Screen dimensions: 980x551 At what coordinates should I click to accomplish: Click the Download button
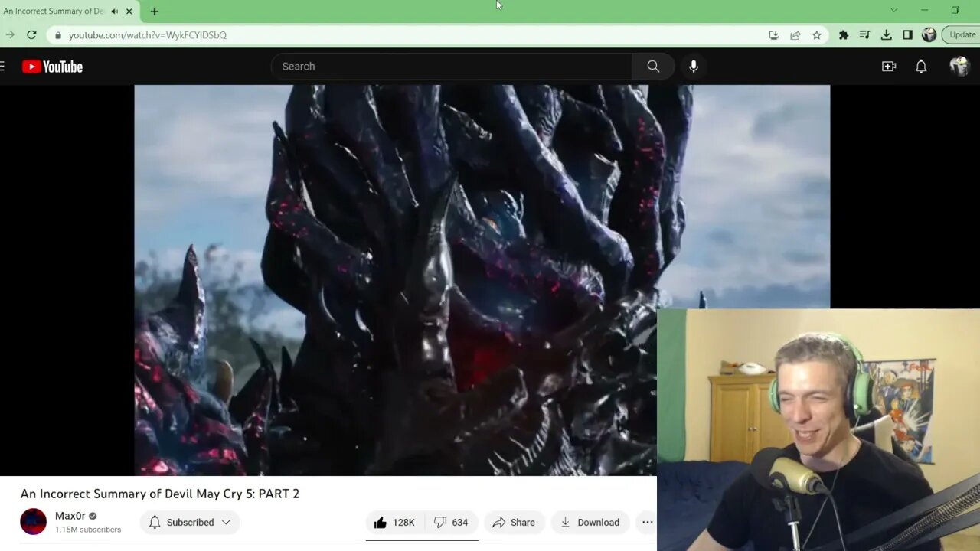(590, 523)
